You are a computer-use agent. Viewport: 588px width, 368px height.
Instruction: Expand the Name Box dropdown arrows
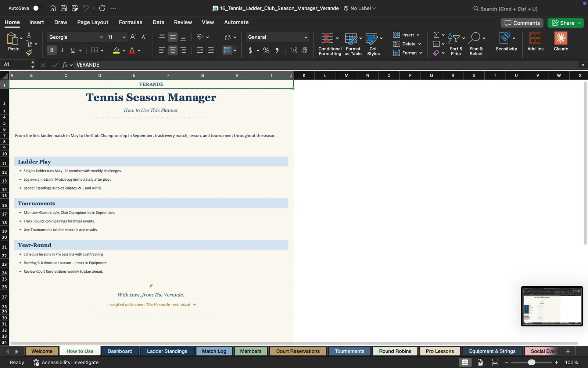33,65
